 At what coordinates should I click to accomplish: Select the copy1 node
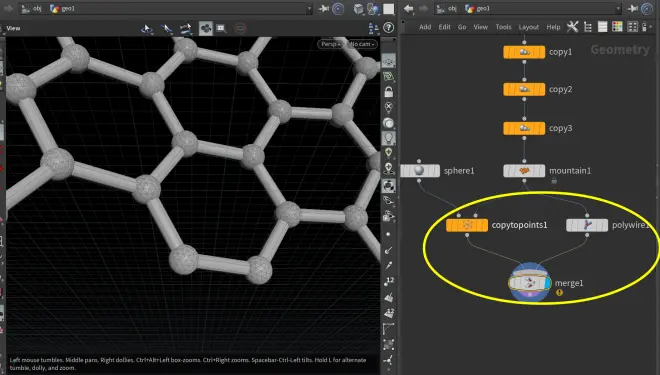coord(524,52)
